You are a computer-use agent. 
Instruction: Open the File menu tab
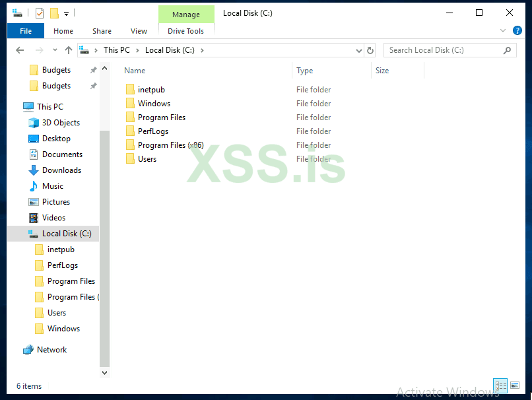26,31
